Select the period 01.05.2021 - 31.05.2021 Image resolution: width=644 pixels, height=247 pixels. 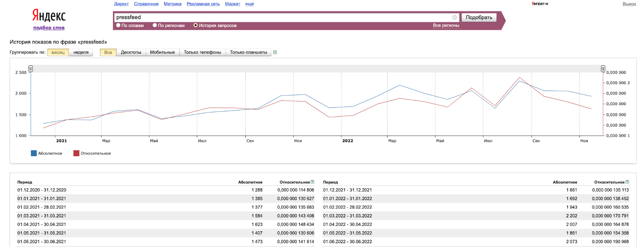[x=42, y=233]
